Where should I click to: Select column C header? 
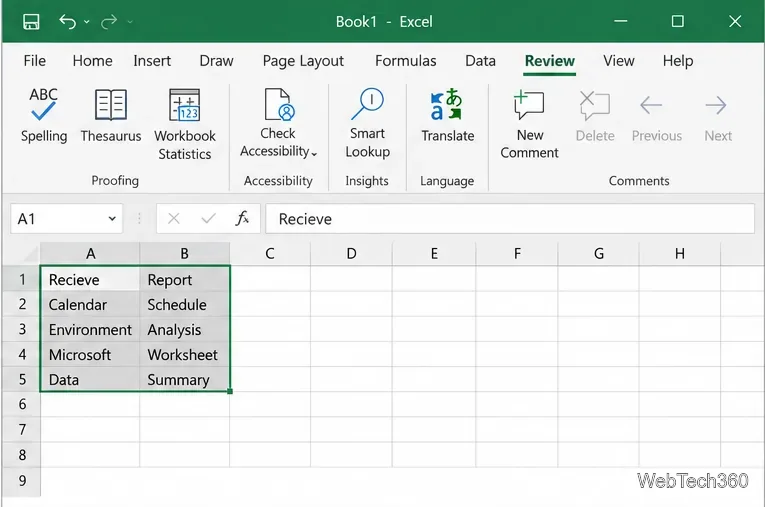pos(270,254)
